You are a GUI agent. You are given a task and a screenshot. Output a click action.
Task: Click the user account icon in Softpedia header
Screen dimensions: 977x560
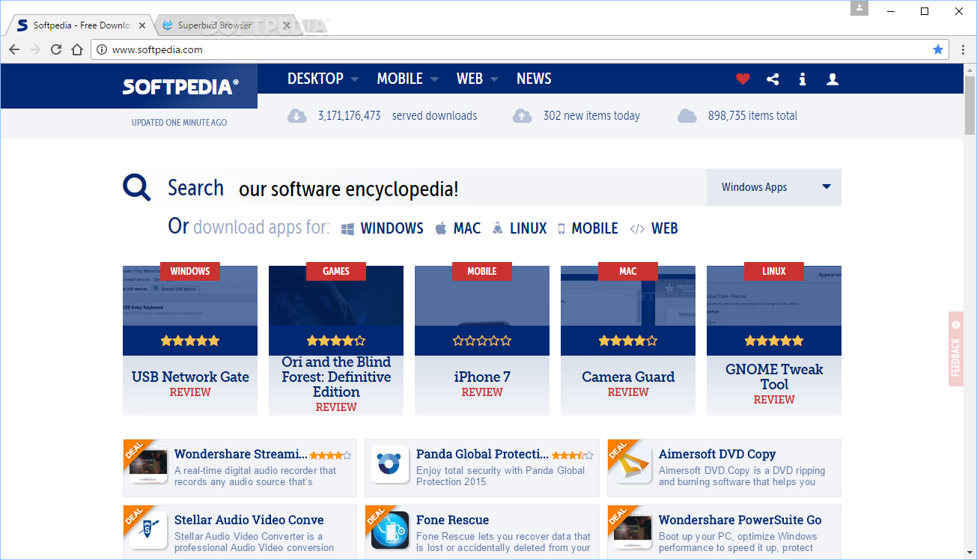pyautogui.click(x=833, y=79)
